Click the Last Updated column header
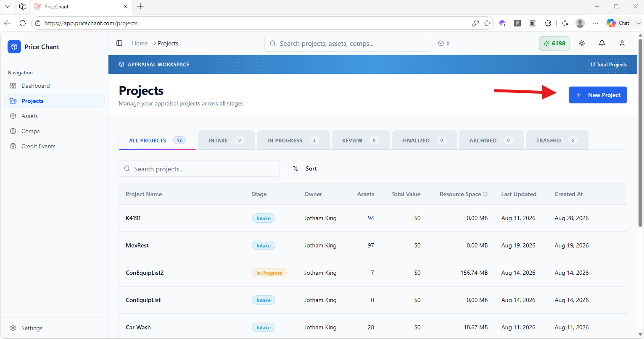Viewport: 644px width, 339px height. tap(519, 194)
